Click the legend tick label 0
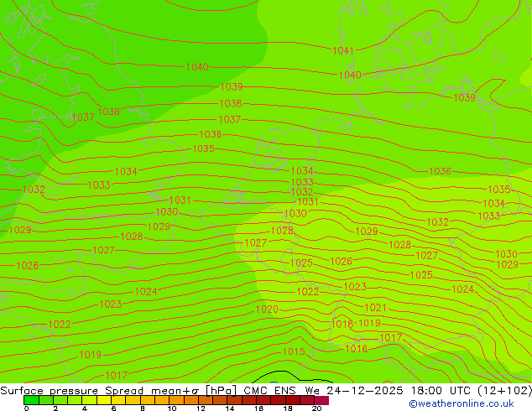 pos(27,408)
